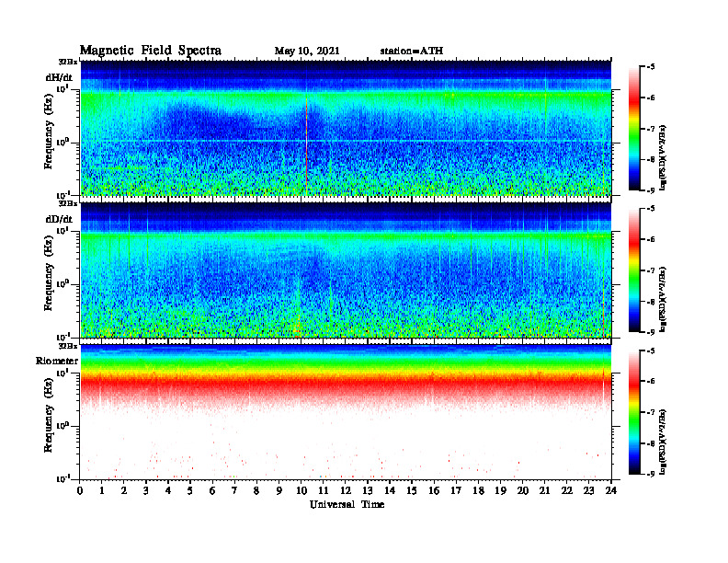Click the "-9" tick on the dH/dt color bar
Viewport: 728px width, 563px height.
pyautogui.click(x=651, y=190)
